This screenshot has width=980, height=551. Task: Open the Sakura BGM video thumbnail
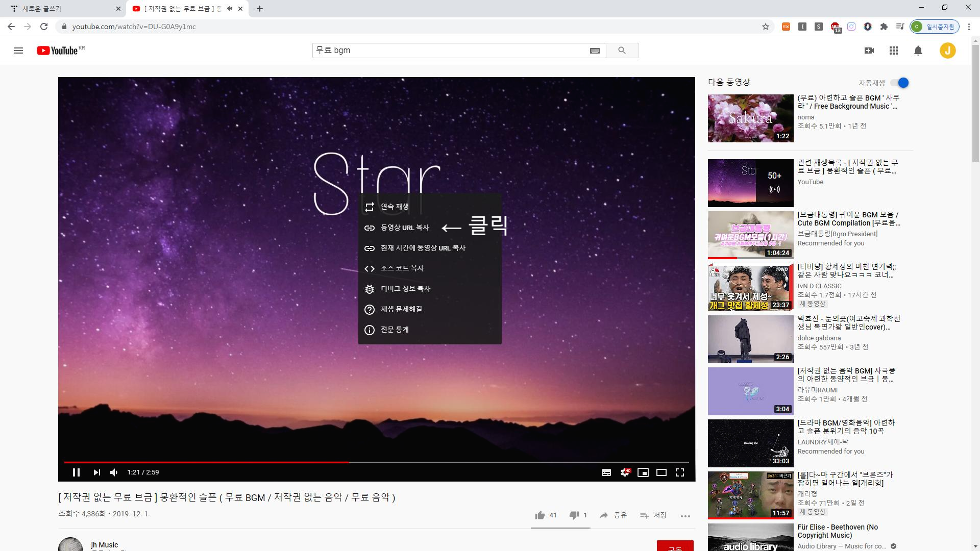(750, 118)
